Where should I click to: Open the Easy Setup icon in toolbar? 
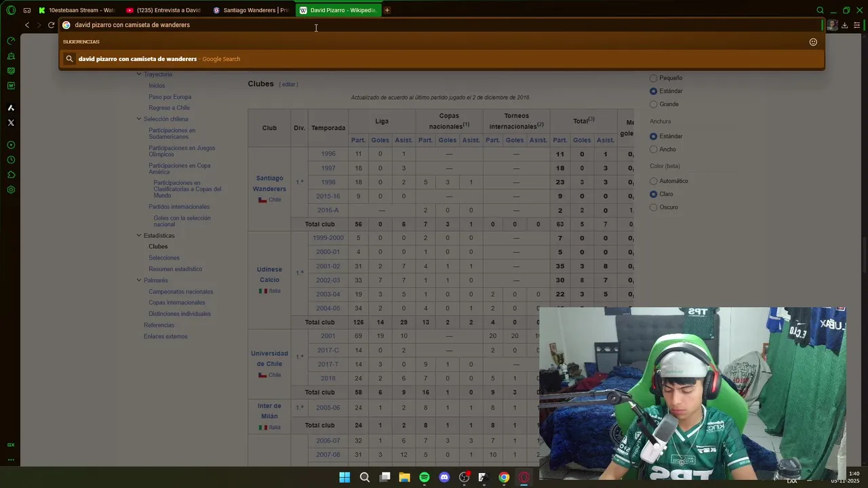click(857, 25)
